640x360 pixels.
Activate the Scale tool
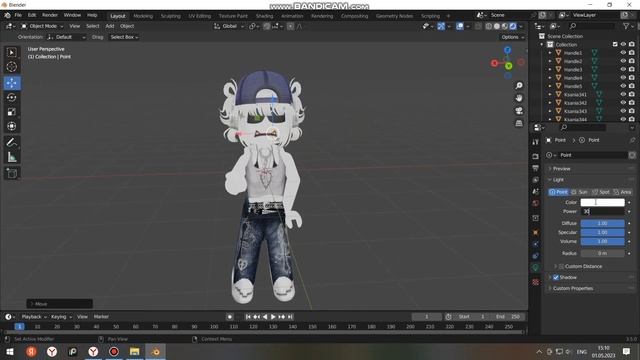(12, 111)
